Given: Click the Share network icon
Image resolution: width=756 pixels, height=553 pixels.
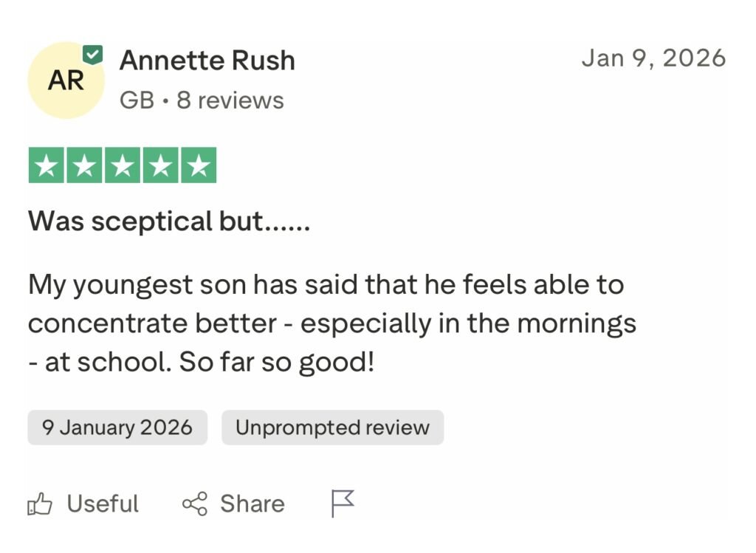Looking at the screenshot, I should point(195,504).
